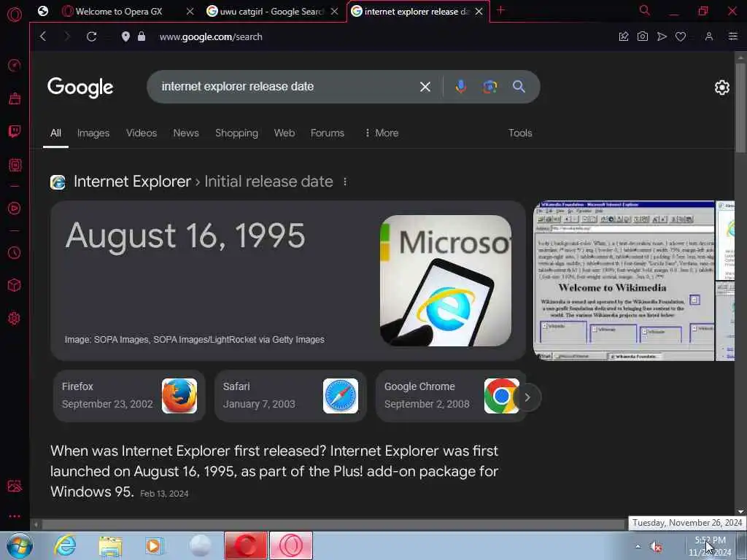Open GX Cleaner icon in sidebar
747x560 pixels.
pyautogui.click(x=15, y=98)
